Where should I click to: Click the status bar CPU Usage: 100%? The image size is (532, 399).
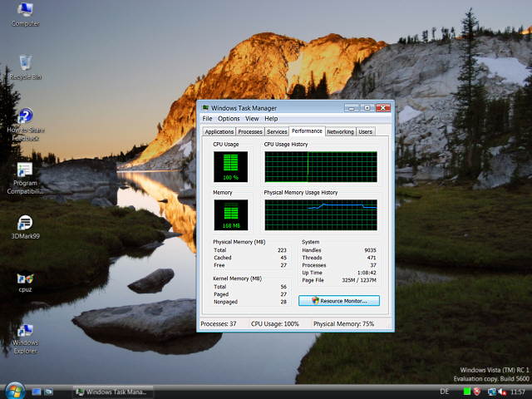click(x=275, y=323)
